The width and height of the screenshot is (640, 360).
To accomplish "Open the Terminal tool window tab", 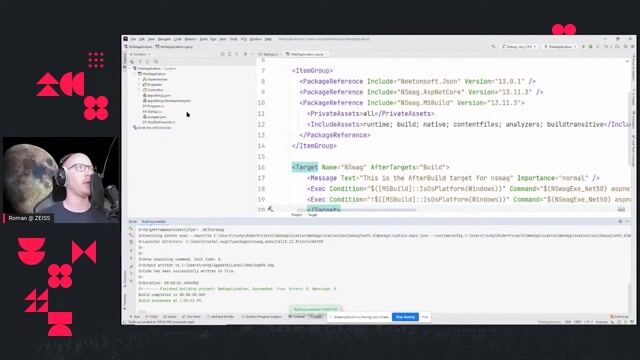I will tap(297, 317).
